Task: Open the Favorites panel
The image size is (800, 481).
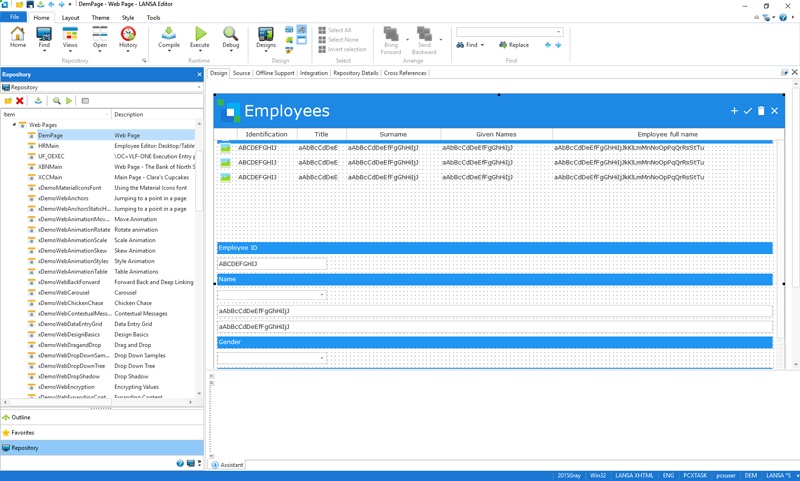Action: tap(22, 433)
